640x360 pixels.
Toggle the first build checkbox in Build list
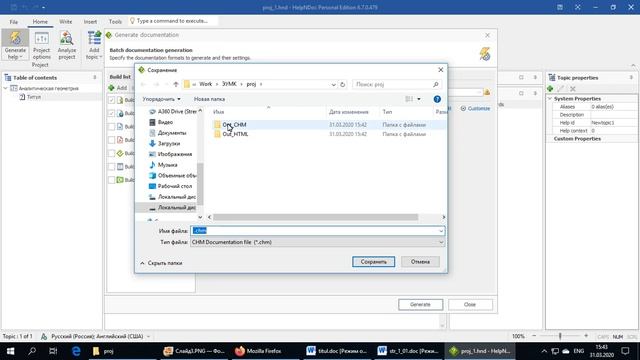tap(111, 100)
